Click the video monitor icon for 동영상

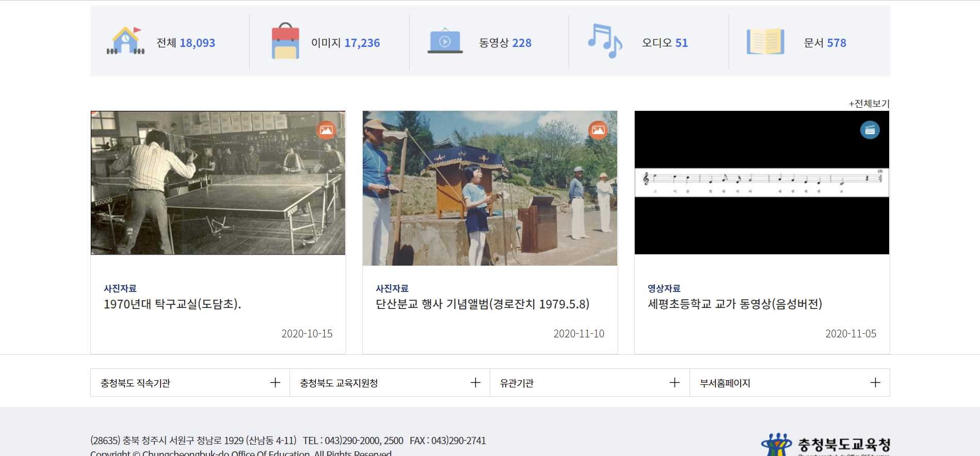(x=445, y=41)
